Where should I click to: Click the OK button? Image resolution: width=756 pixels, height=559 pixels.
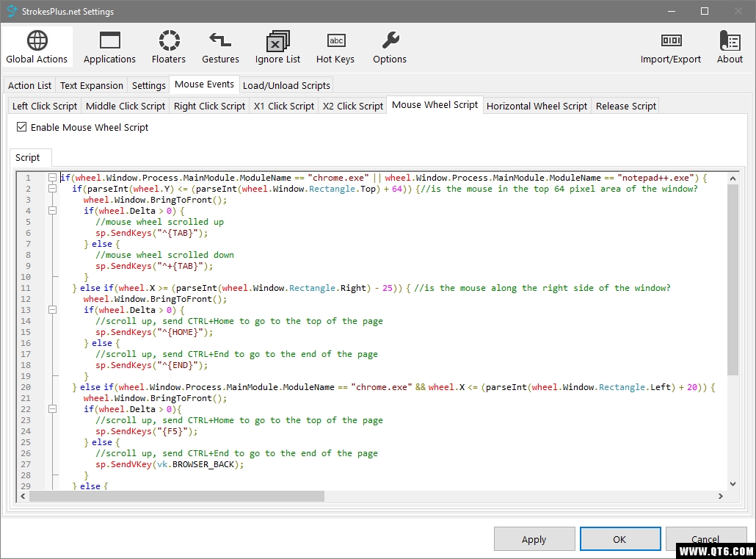[620, 539]
